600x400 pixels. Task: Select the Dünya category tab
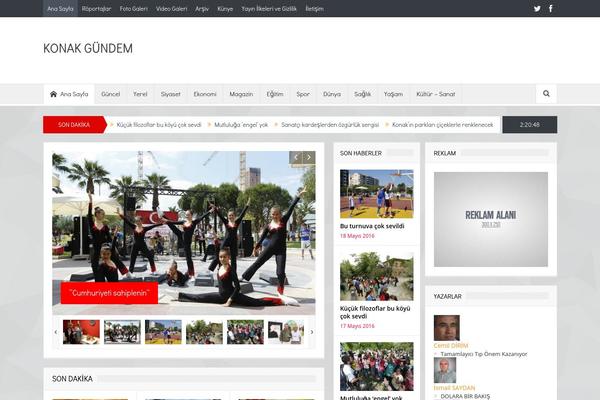click(x=332, y=94)
